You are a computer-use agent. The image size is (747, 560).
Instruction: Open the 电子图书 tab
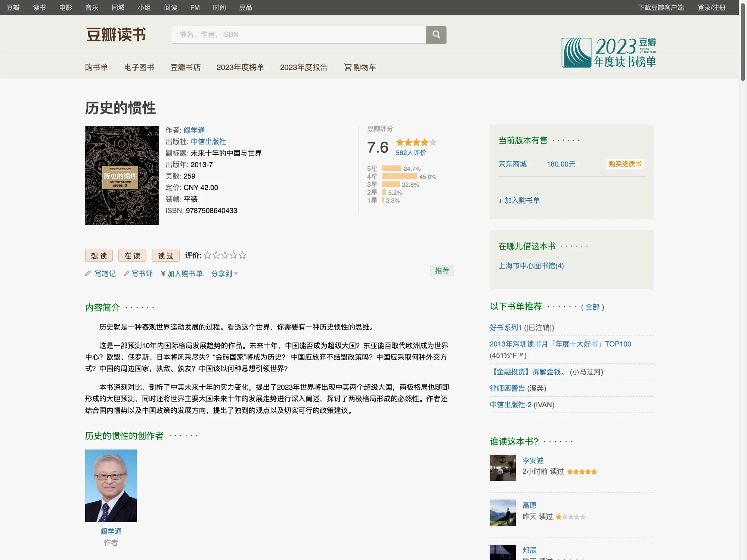tap(139, 67)
